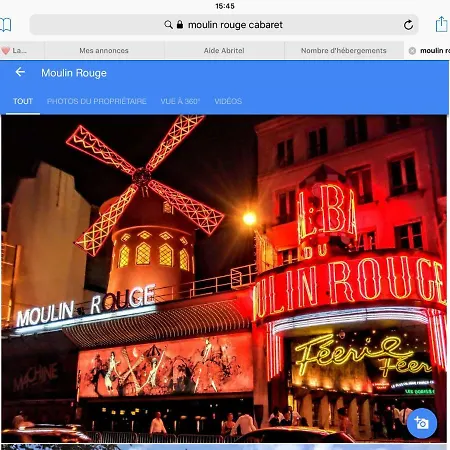Click the Moulin Rouge header title
Screen dimensions: 450x450
pyautogui.click(x=74, y=73)
